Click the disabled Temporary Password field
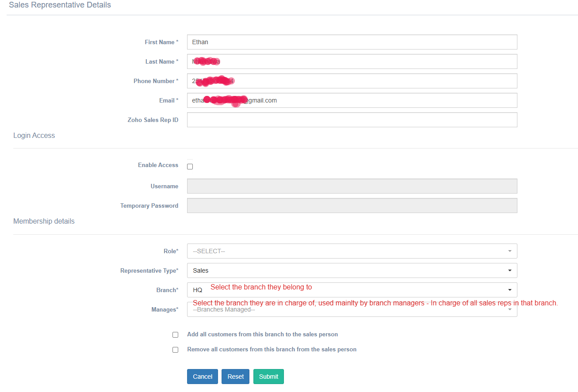Viewport: 578px width, 392px height. coord(352,206)
